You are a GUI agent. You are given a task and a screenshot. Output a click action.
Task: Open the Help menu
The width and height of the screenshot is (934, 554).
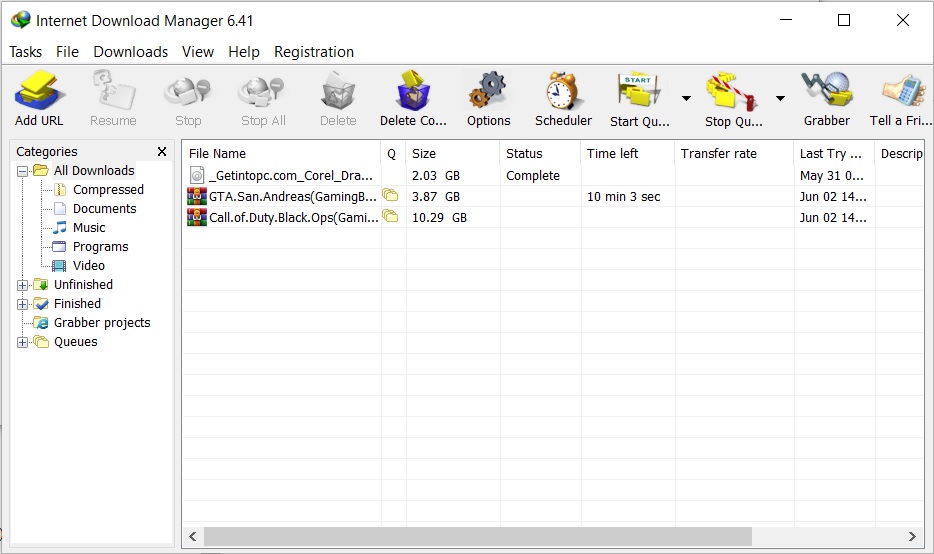(x=244, y=52)
